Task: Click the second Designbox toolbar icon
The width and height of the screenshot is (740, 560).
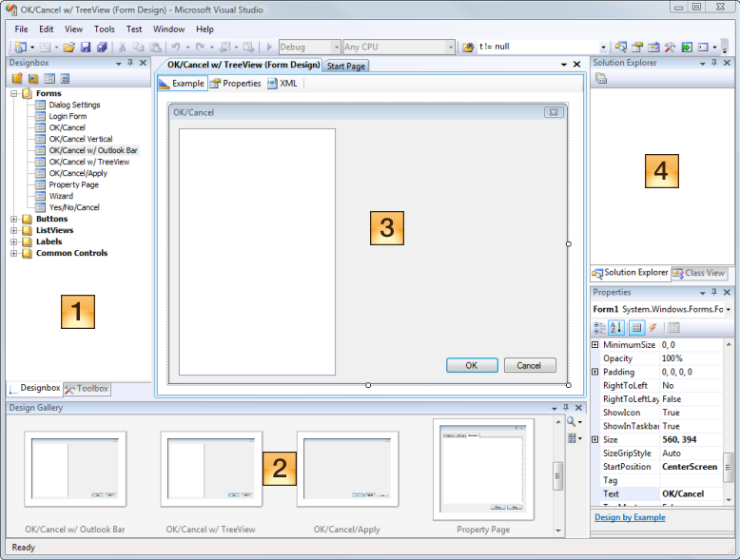Action: (x=33, y=79)
